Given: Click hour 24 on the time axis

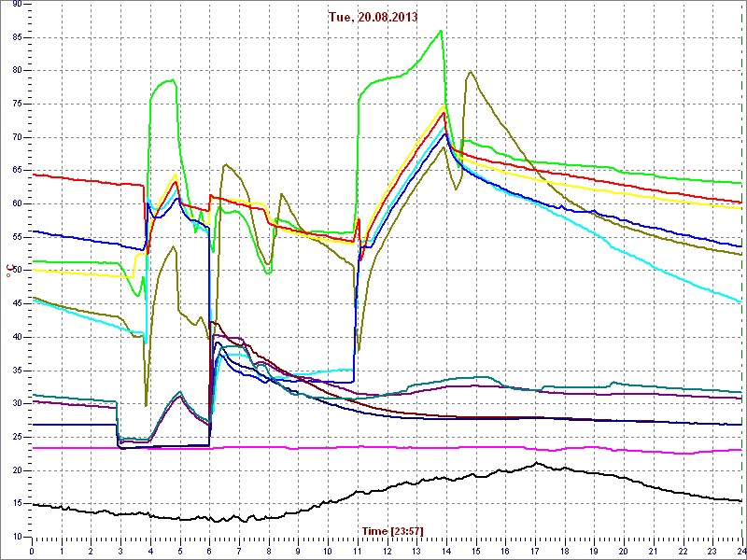Looking at the screenshot, I should [x=741, y=551].
